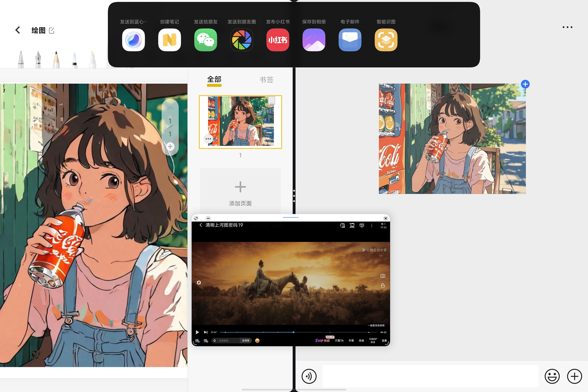Image resolution: width=588 pixels, height=392 pixels.
Task: Switch to the 全部 tab
Action: coord(214,80)
